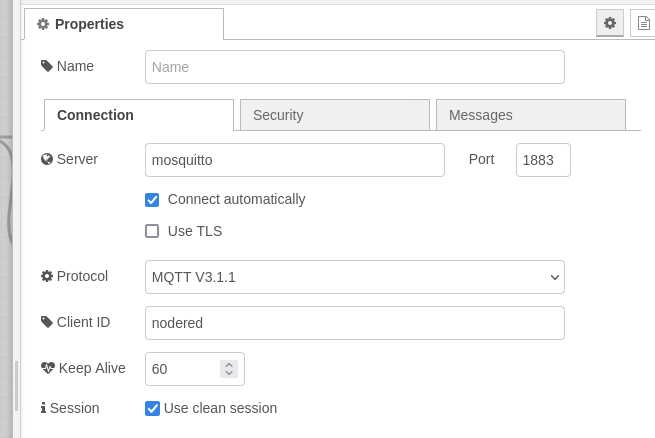Click the info icon beside Session label
This screenshot has height=438, width=655.
(43, 408)
